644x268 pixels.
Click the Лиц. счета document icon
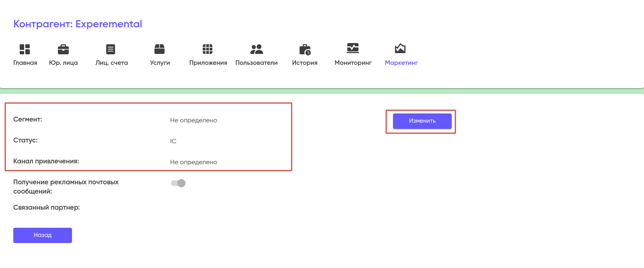(x=111, y=49)
